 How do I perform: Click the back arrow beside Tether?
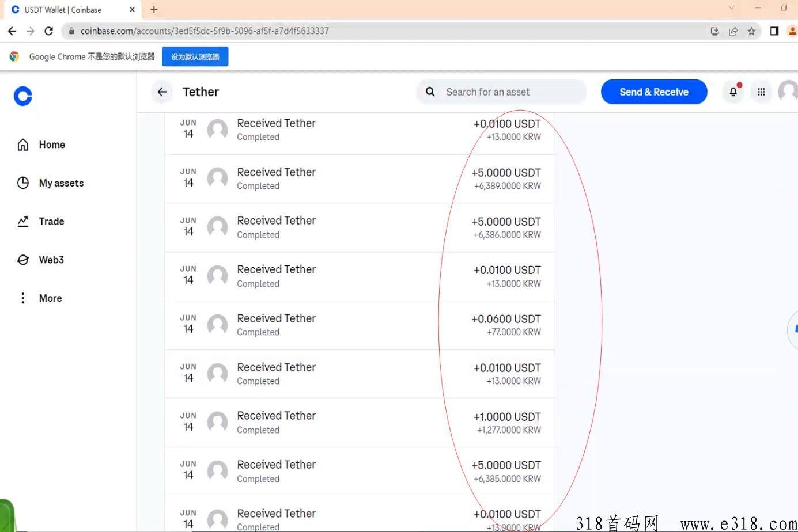162,92
